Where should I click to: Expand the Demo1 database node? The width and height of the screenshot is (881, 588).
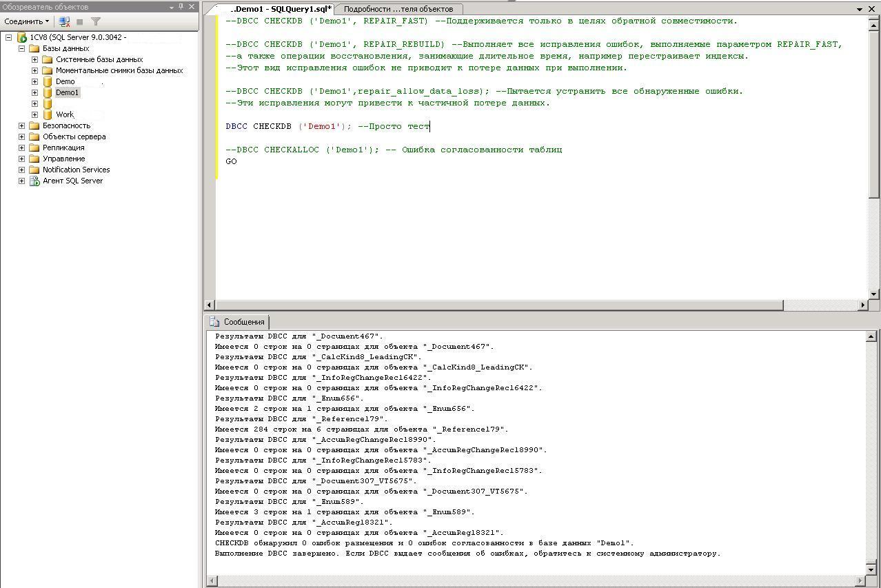pos(35,92)
